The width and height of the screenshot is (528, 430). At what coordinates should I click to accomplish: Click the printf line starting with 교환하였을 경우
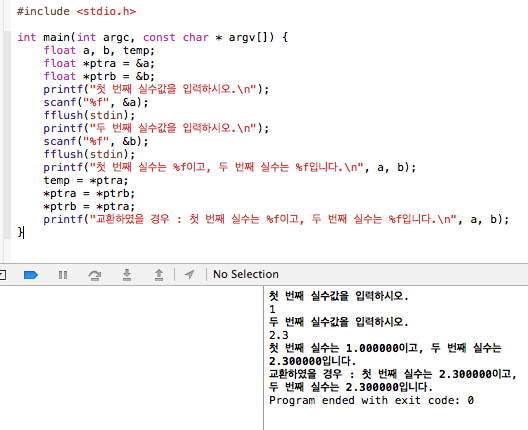(276, 220)
